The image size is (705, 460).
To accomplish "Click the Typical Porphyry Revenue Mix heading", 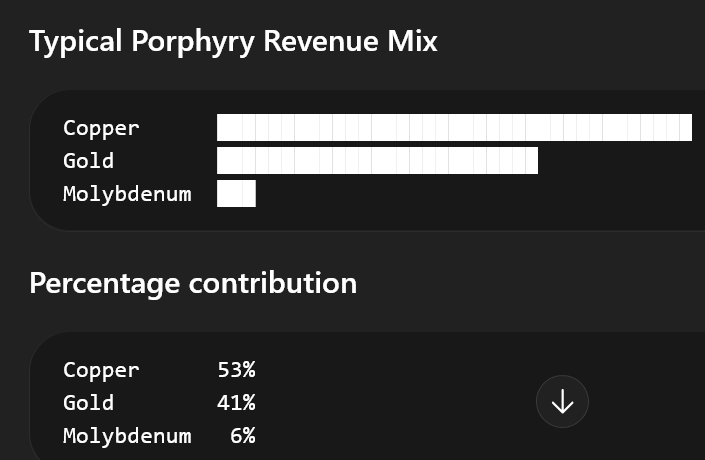I will tap(233, 42).
